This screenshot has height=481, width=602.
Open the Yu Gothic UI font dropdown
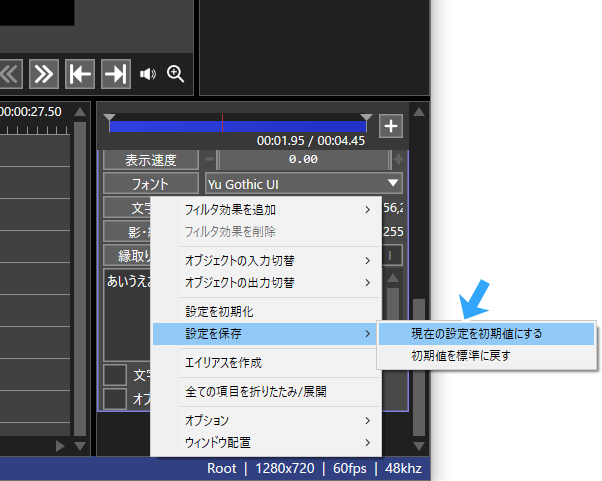click(304, 183)
